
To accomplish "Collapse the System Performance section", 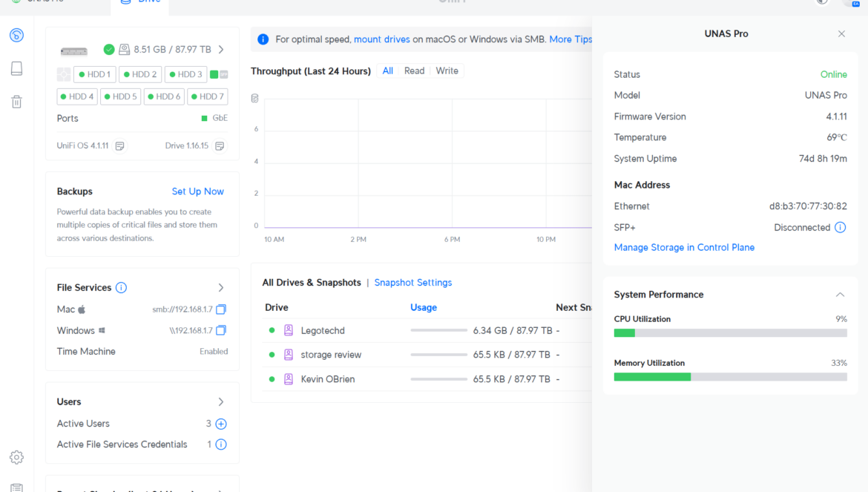I will click(841, 295).
